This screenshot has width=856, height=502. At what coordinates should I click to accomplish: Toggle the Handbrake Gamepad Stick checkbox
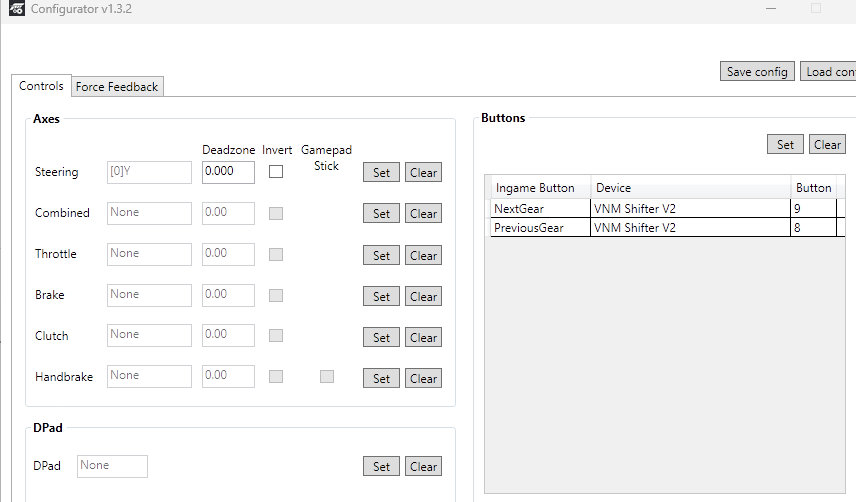[327, 376]
